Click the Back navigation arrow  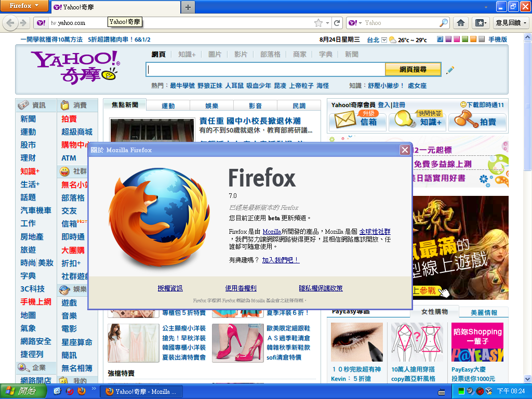pos(10,23)
